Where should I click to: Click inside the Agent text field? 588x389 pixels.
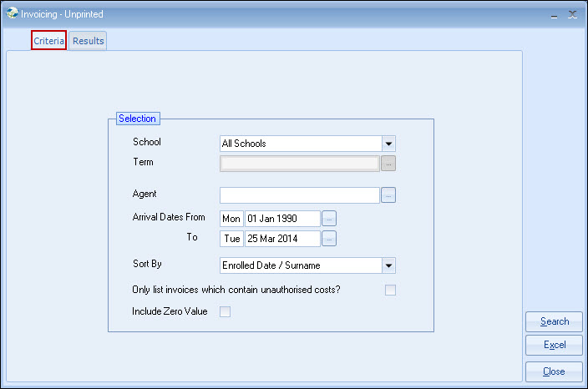point(299,195)
